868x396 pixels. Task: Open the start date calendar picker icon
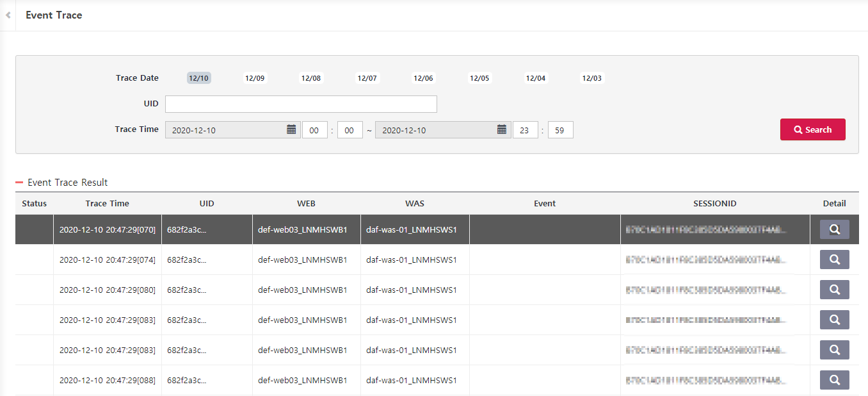point(291,130)
